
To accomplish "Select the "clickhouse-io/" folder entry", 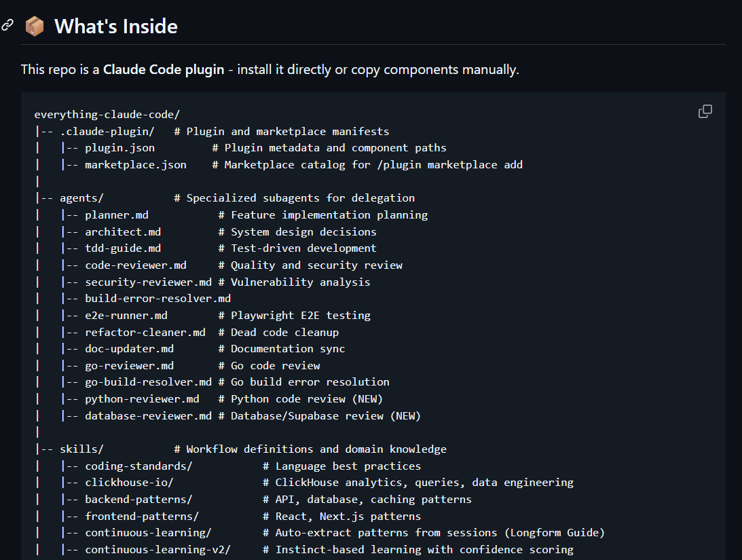I will (x=129, y=483).
